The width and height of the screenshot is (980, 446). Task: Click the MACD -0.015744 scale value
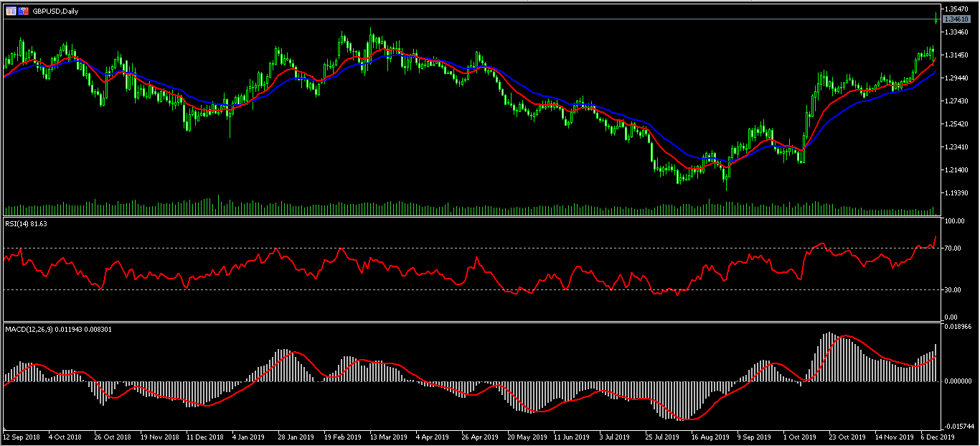960,426
